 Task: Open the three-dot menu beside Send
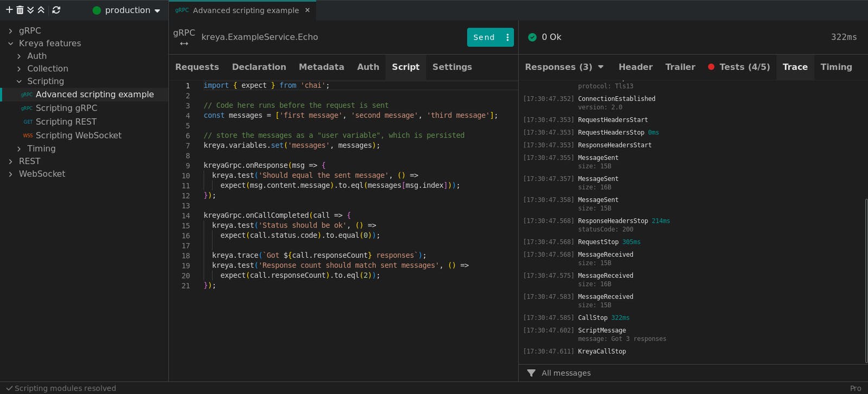coord(507,37)
